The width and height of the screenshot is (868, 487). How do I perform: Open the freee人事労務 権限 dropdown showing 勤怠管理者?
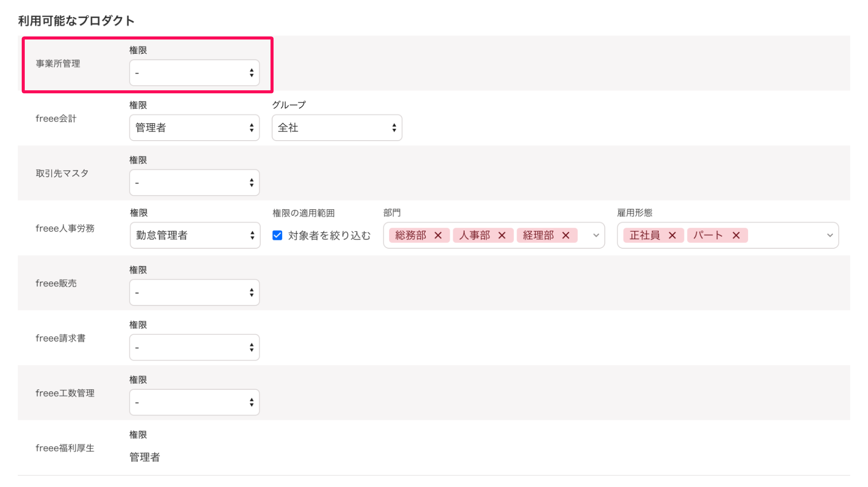195,235
